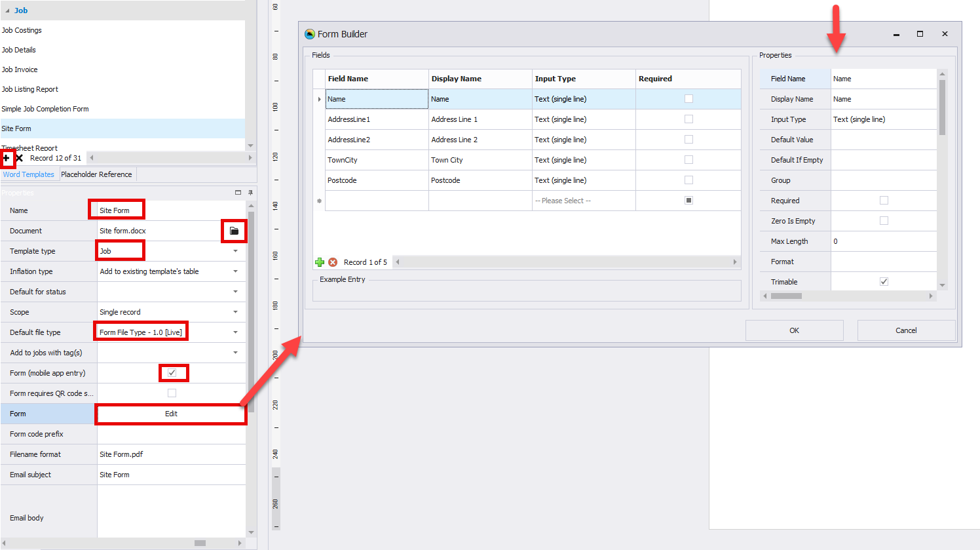
Task: Click the Form Edit button
Action: point(171,414)
